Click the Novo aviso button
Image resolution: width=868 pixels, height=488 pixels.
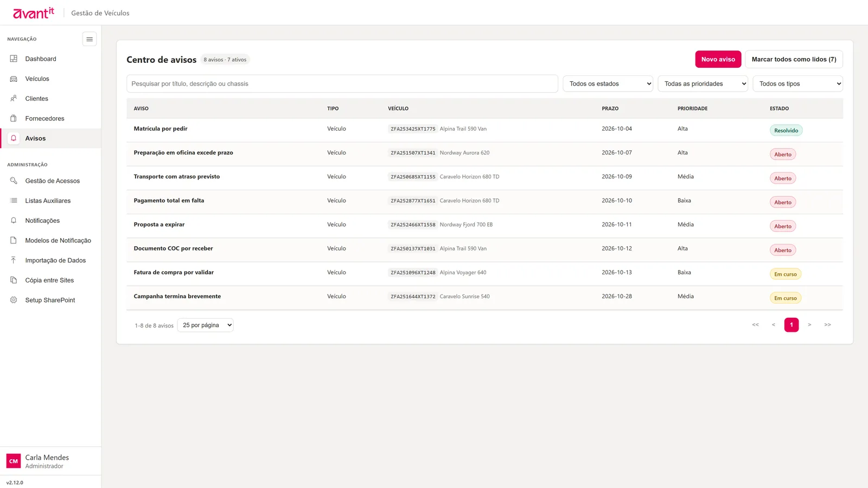tap(718, 59)
